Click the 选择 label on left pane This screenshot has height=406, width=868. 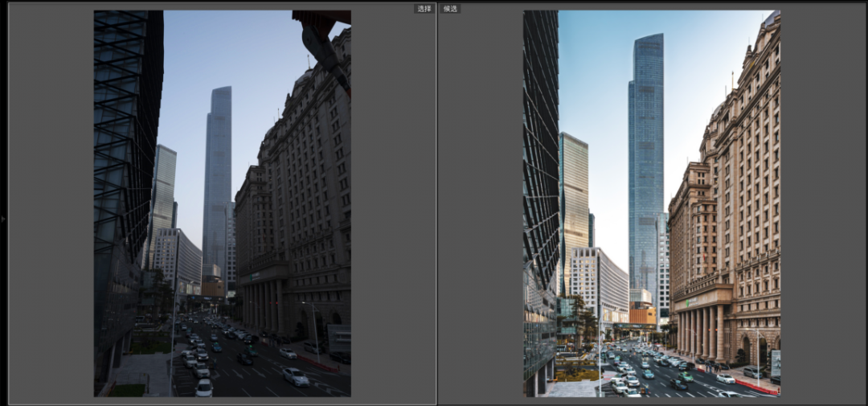coord(424,9)
